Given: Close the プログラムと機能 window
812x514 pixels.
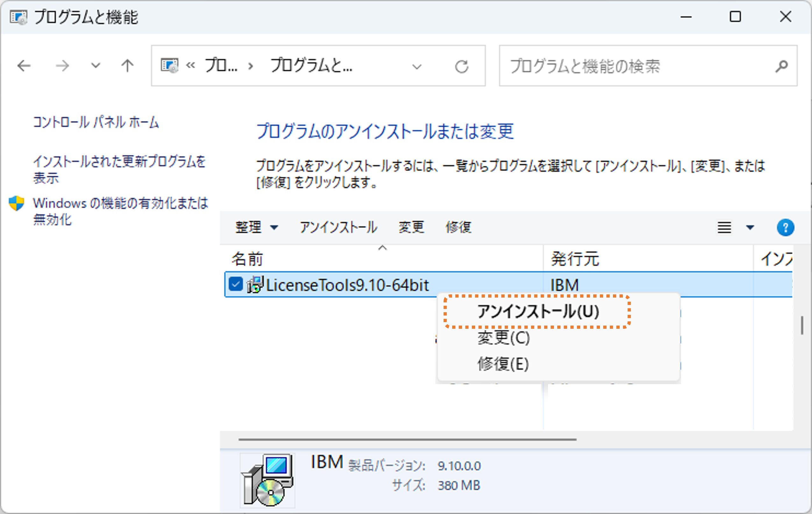Looking at the screenshot, I should [x=785, y=17].
